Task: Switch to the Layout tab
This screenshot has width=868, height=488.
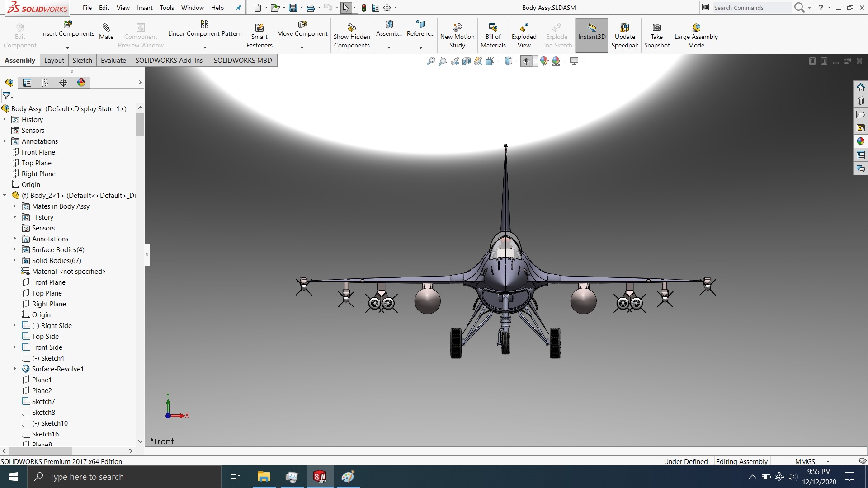Action: pos(54,61)
